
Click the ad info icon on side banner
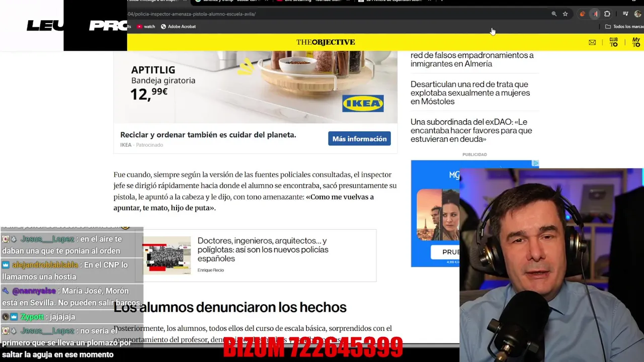pyautogui.click(x=536, y=163)
